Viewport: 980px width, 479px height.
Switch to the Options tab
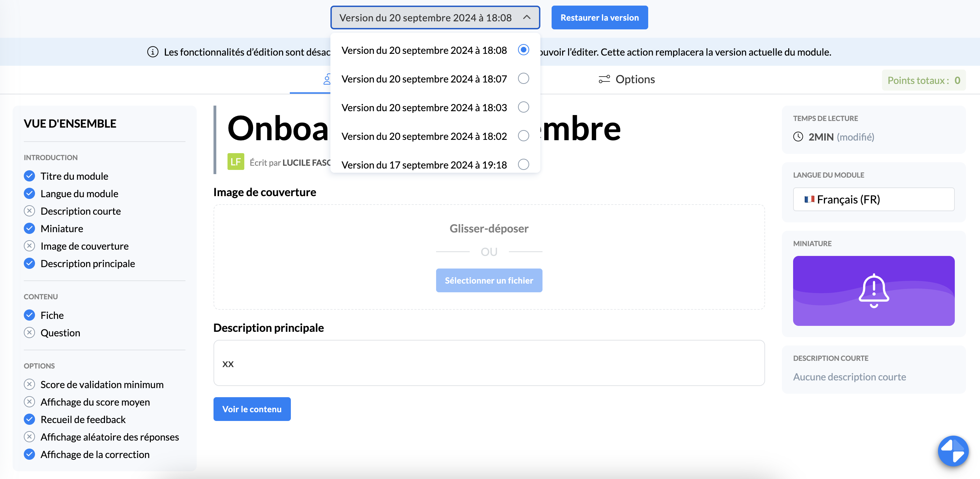[x=627, y=79]
